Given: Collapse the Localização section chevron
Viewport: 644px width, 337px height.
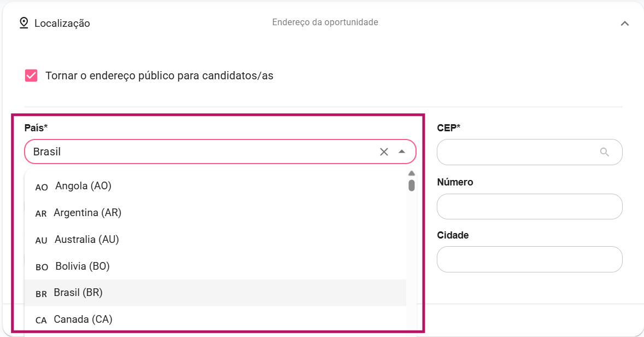Looking at the screenshot, I should [x=625, y=24].
